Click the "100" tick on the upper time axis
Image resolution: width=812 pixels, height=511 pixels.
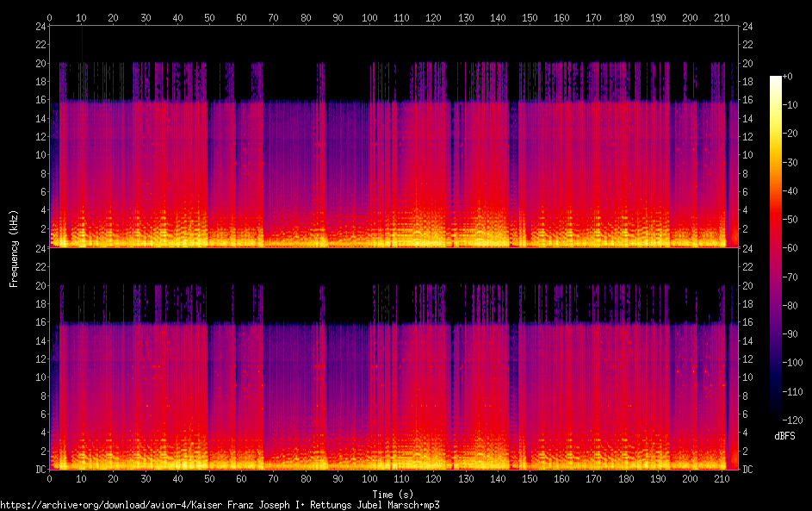pos(369,17)
